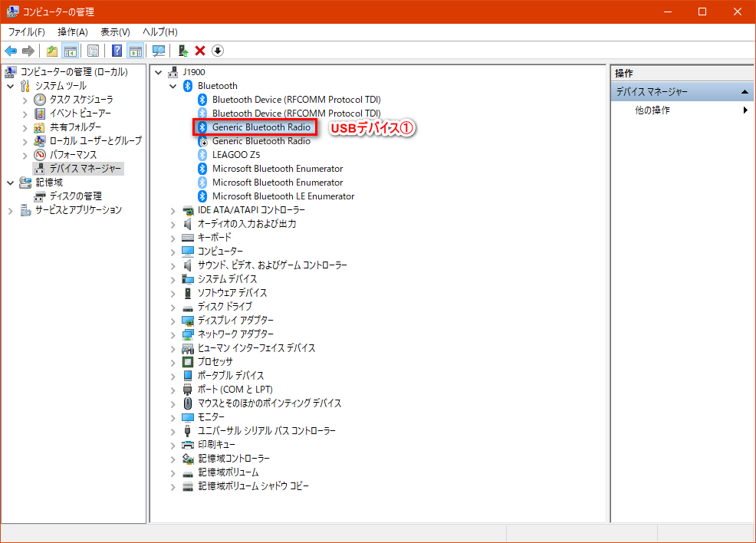
Task: Open Help via the blue question mark icon
Action: (117, 51)
